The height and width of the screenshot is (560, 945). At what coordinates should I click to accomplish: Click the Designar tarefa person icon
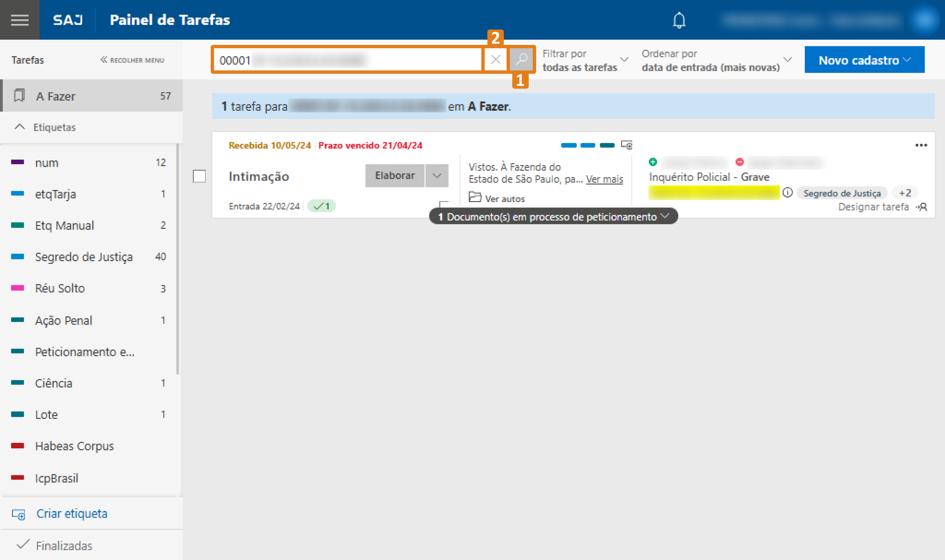coord(922,207)
